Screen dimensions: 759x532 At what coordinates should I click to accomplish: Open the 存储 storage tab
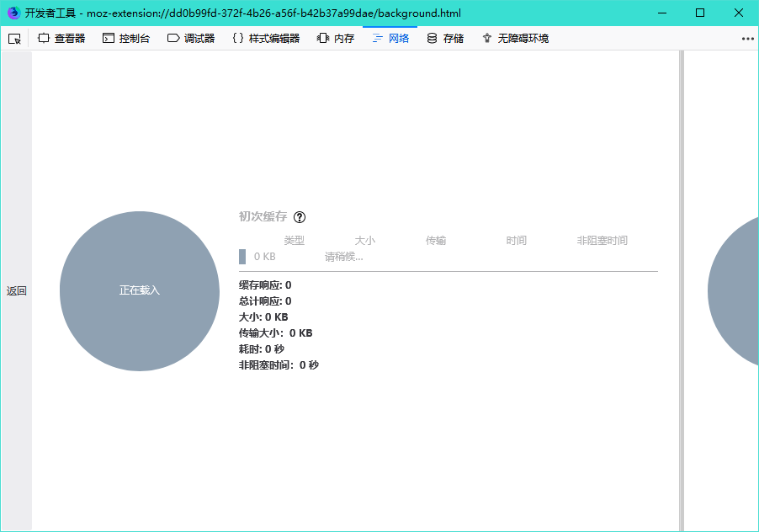click(445, 39)
